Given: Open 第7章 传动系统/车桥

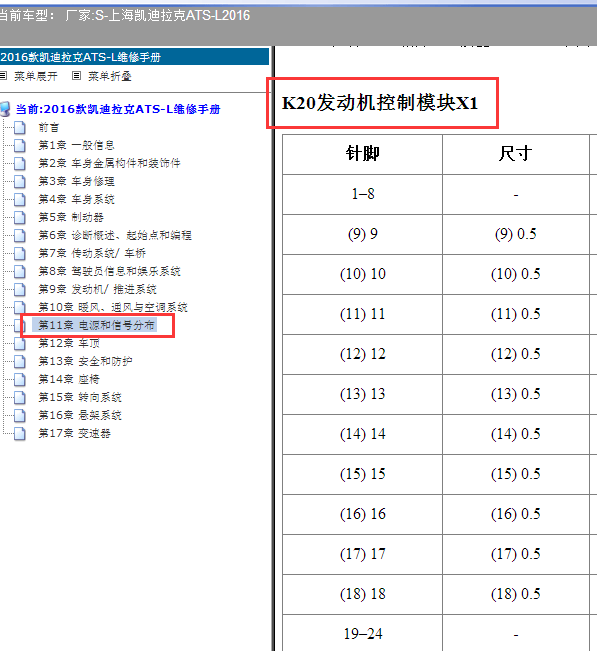Looking at the screenshot, I should [92, 253].
